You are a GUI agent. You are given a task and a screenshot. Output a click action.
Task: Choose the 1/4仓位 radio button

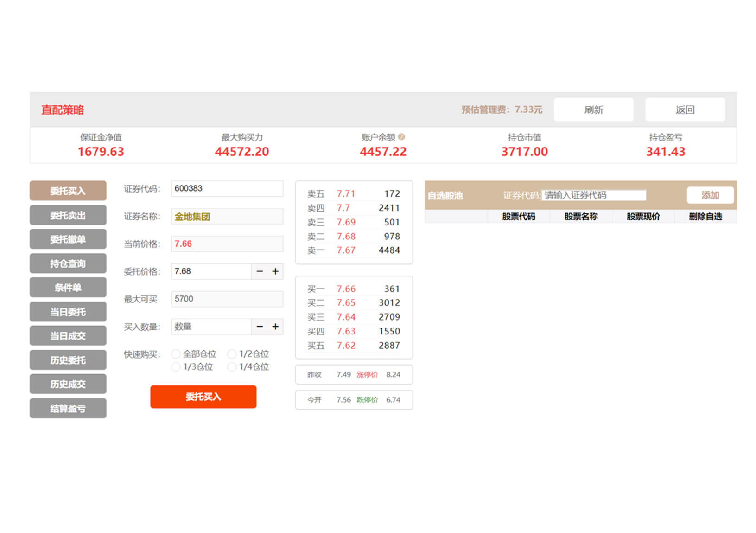(x=232, y=367)
